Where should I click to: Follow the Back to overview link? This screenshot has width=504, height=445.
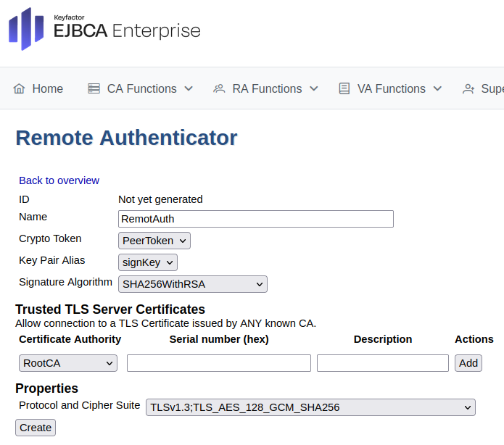(59, 180)
